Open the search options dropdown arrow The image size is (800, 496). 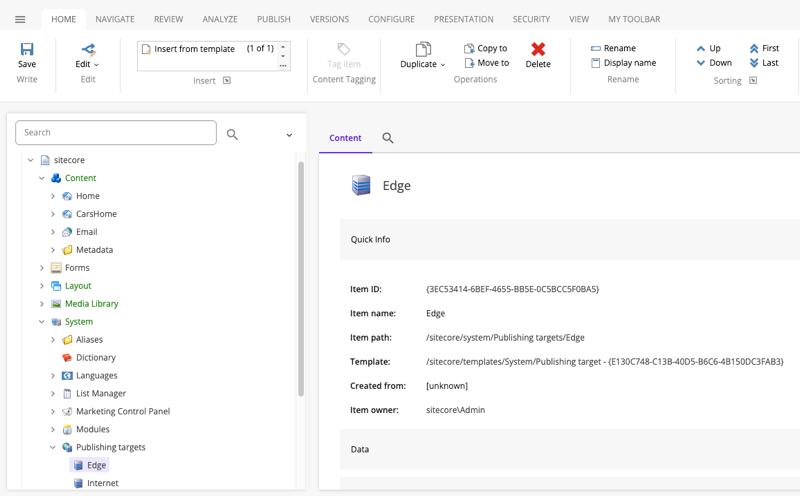pos(289,135)
